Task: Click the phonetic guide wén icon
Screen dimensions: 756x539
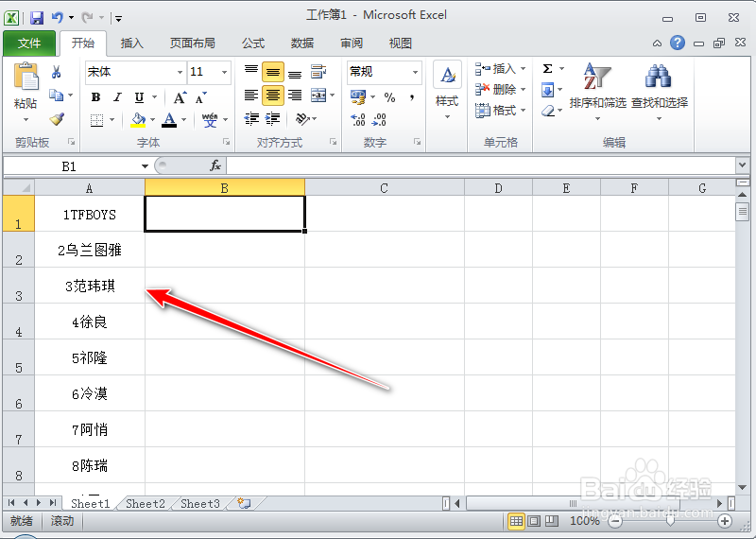Action: point(210,119)
